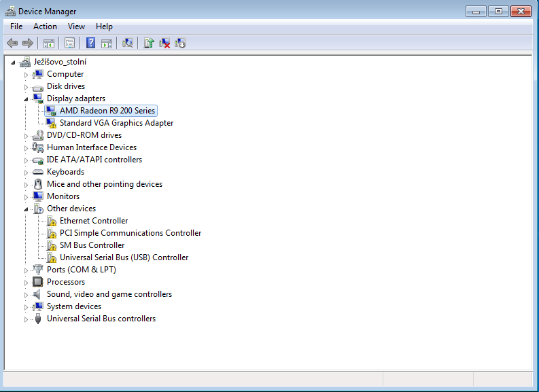Open Help using the blue question mark icon
539x392 pixels.
click(90, 43)
